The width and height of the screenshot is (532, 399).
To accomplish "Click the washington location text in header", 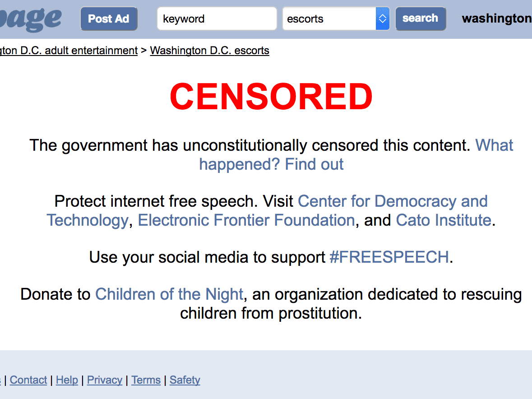I will click(496, 19).
